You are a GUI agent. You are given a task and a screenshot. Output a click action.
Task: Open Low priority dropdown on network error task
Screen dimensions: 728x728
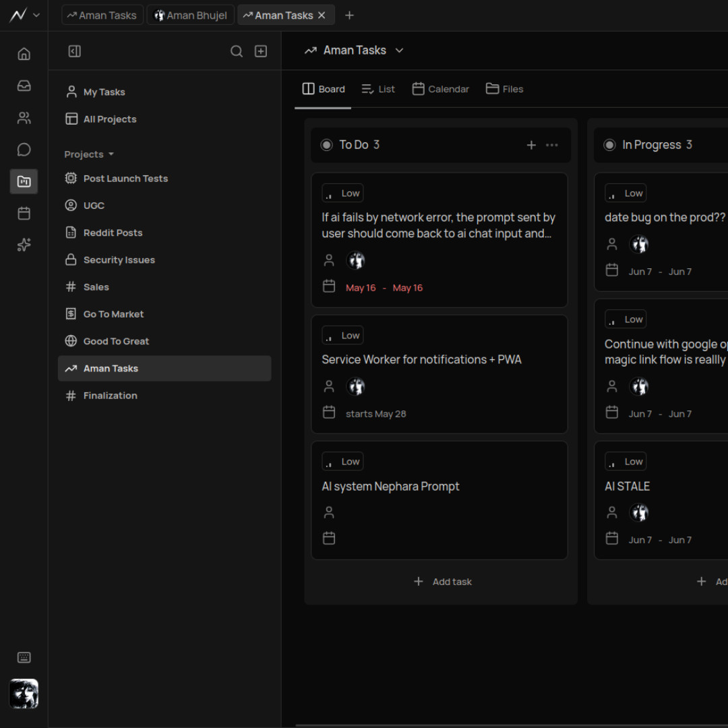click(342, 193)
